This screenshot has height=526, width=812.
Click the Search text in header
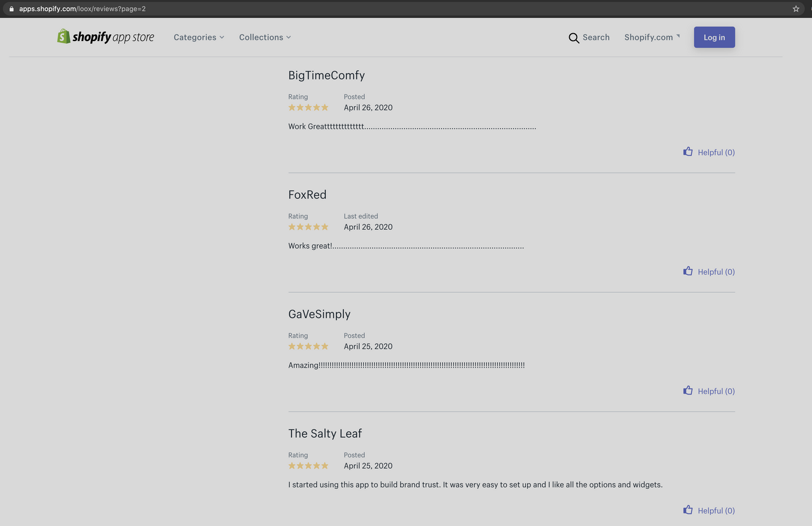[596, 37]
